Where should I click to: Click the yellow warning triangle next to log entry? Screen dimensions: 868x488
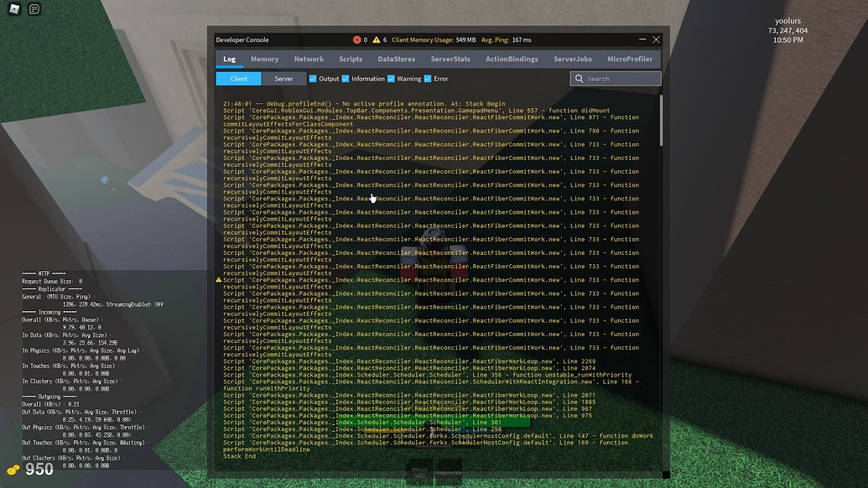click(x=219, y=278)
